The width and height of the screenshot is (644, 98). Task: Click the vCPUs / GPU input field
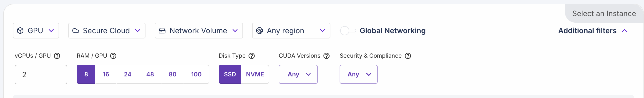point(41,75)
